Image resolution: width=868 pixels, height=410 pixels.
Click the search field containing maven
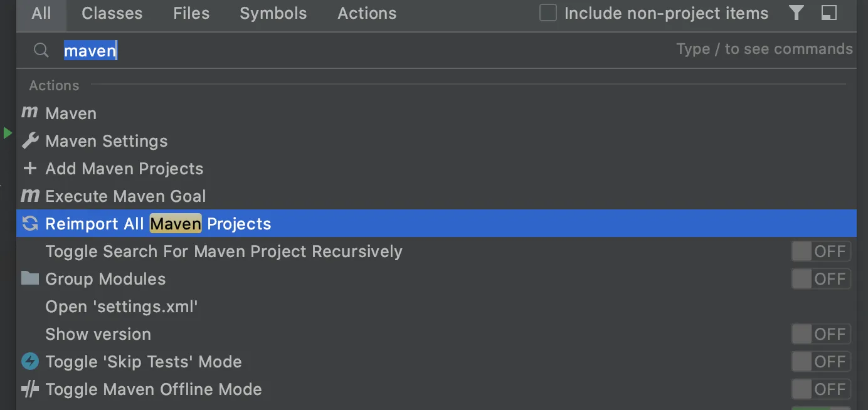[x=376, y=50]
